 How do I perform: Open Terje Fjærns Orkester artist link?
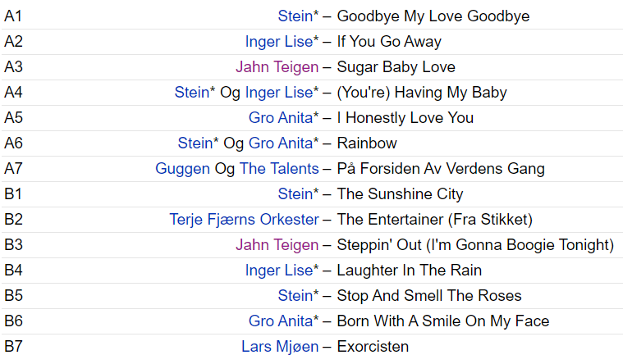coord(244,220)
